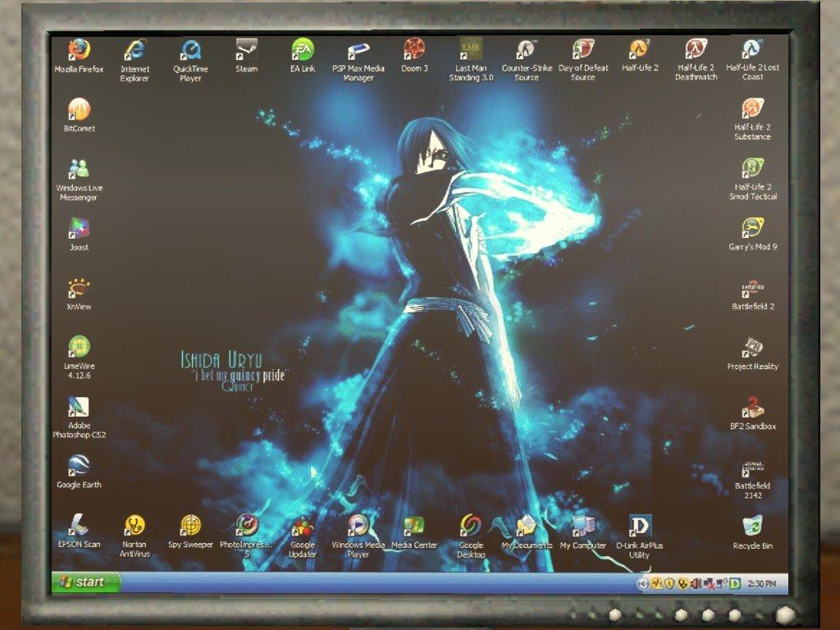
Task: Click the Google Earth desktop icon
Action: coord(80,466)
